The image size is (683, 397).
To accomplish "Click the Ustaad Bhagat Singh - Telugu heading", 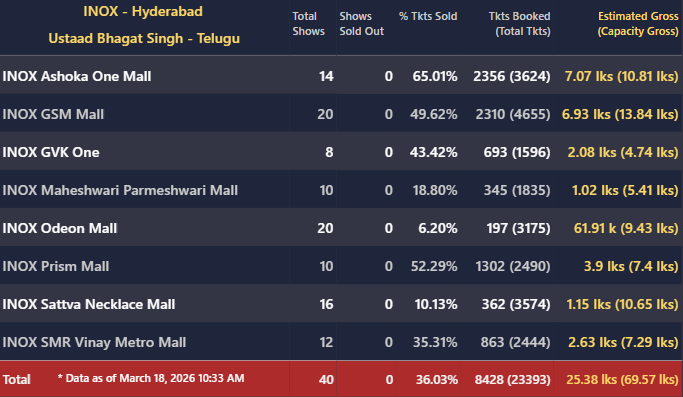I will pyautogui.click(x=144, y=38).
